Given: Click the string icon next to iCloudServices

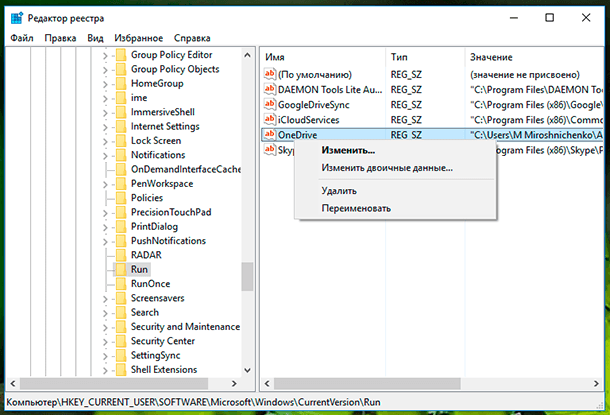Looking at the screenshot, I should coord(270,119).
